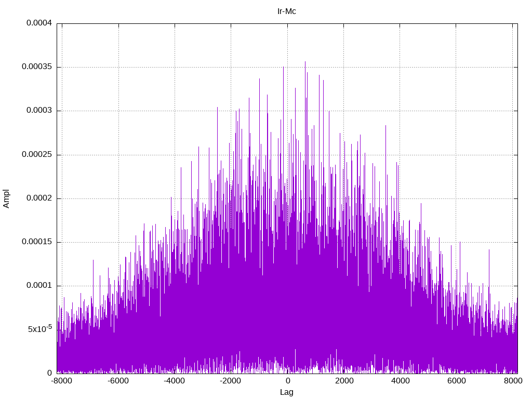This screenshot has width=532, height=399.
Task: Click the 5x10^-5 y-axis tick label
Action: (40, 328)
